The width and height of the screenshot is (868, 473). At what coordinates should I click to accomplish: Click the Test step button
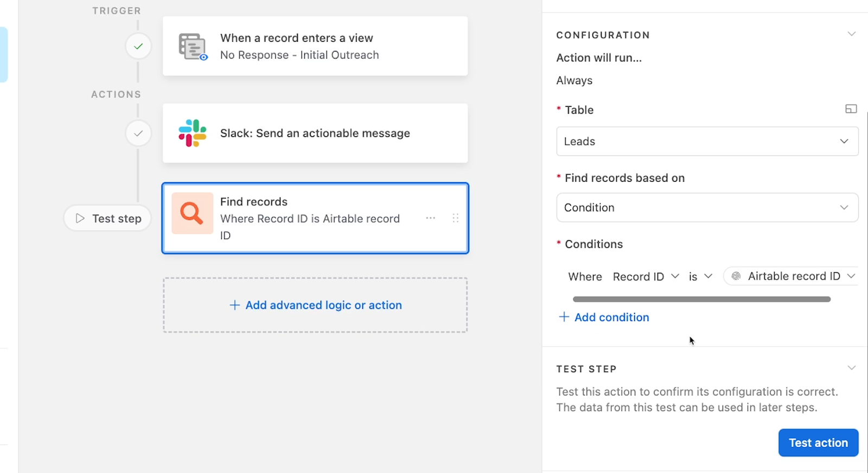coord(107,218)
